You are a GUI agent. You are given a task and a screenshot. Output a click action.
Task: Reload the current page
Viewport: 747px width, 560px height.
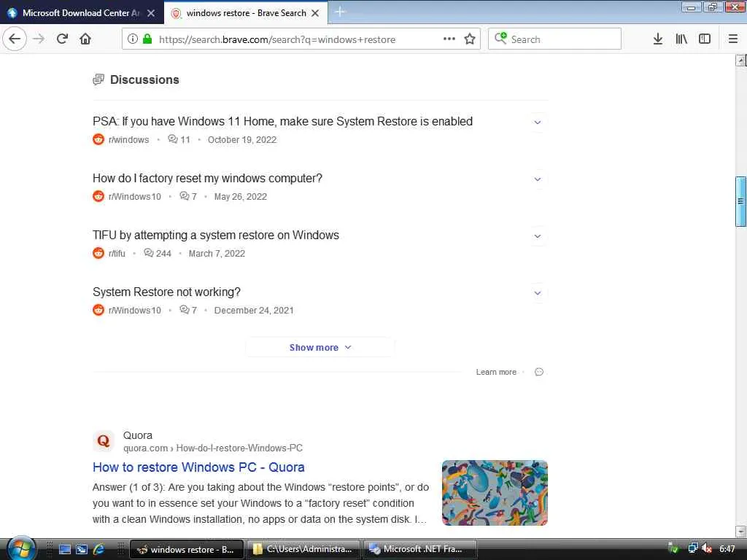click(x=62, y=39)
